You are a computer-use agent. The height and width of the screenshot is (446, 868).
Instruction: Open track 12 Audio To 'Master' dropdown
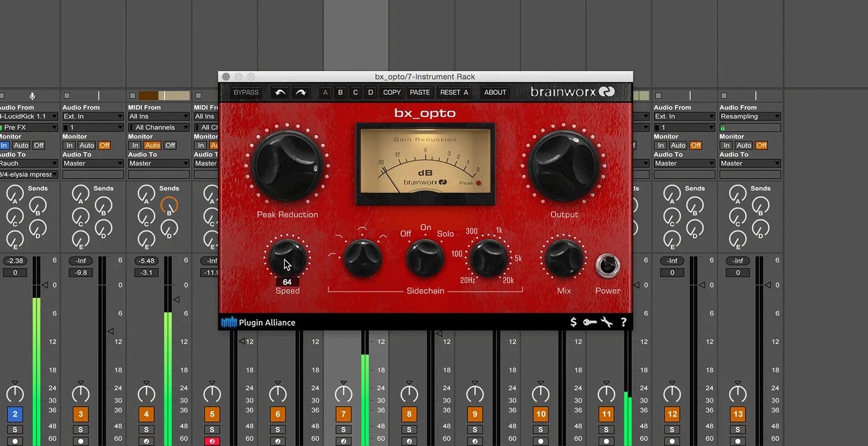coord(685,164)
